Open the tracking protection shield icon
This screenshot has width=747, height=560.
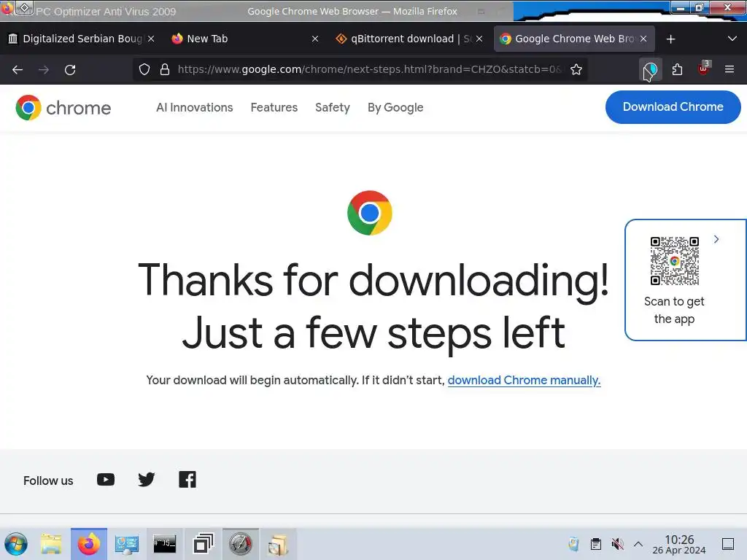pos(144,69)
